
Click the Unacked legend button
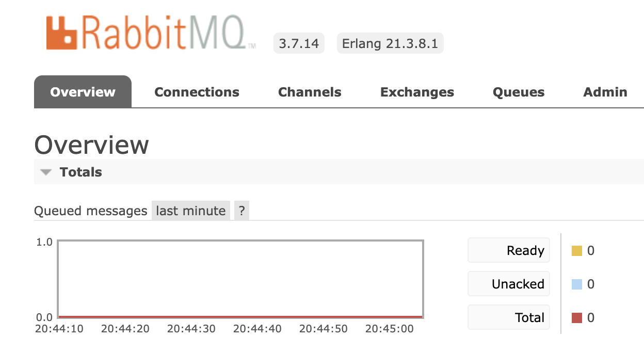(508, 283)
